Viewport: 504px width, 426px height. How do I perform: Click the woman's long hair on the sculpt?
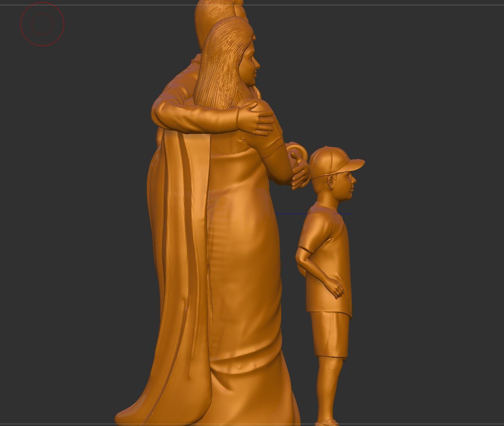pyautogui.click(x=224, y=63)
